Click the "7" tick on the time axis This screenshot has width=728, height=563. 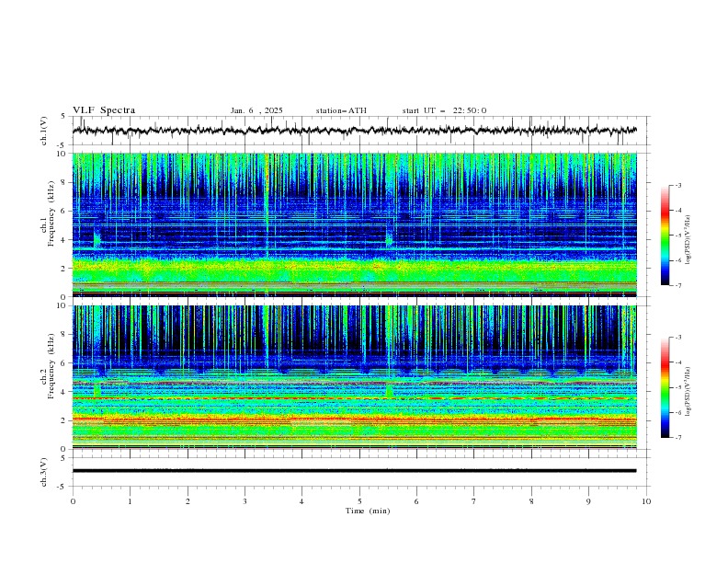[474, 501]
